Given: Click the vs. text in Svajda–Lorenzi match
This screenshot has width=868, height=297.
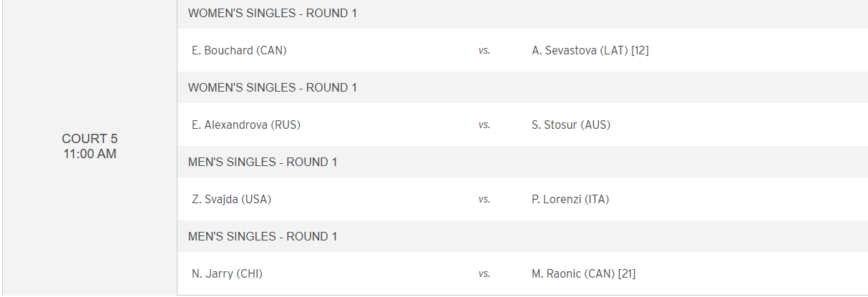Looking at the screenshot, I should click(484, 200).
